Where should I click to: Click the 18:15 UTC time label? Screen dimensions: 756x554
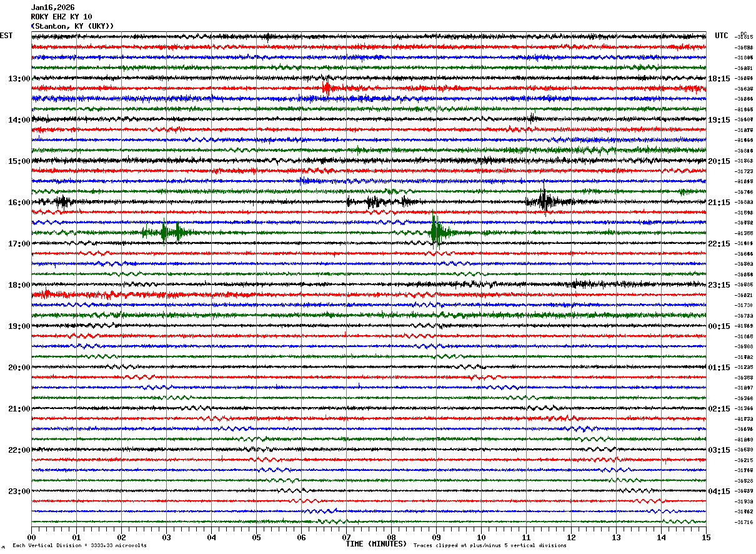click(719, 78)
